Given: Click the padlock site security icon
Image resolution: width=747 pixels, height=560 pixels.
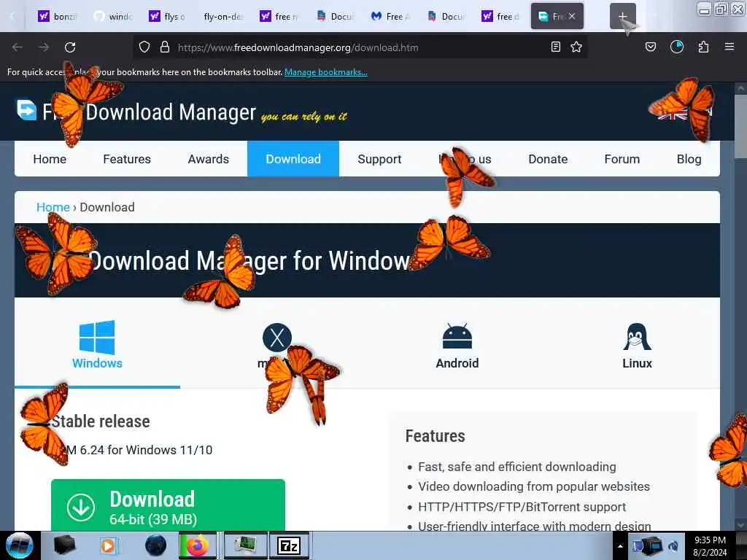Looking at the screenshot, I should [x=165, y=47].
